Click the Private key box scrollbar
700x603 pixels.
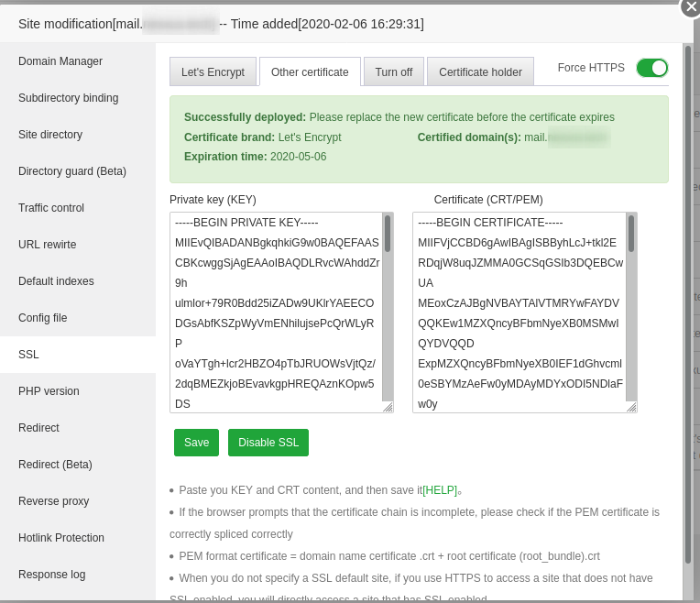(x=388, y=235)
